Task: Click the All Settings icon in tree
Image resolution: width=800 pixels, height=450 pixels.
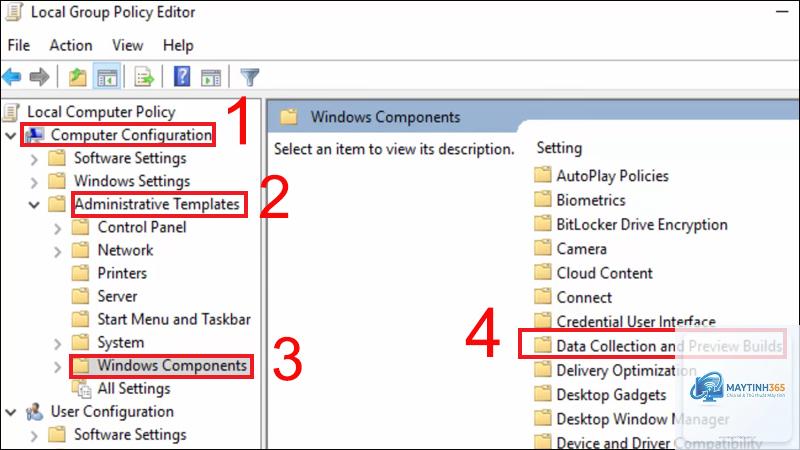Action: [x=82, y=389]
